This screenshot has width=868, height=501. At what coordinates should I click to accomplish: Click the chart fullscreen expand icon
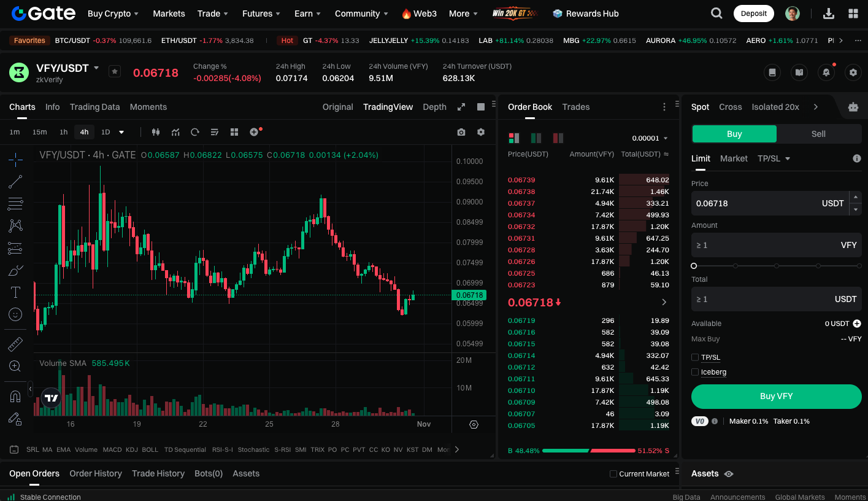pos(461,107)
